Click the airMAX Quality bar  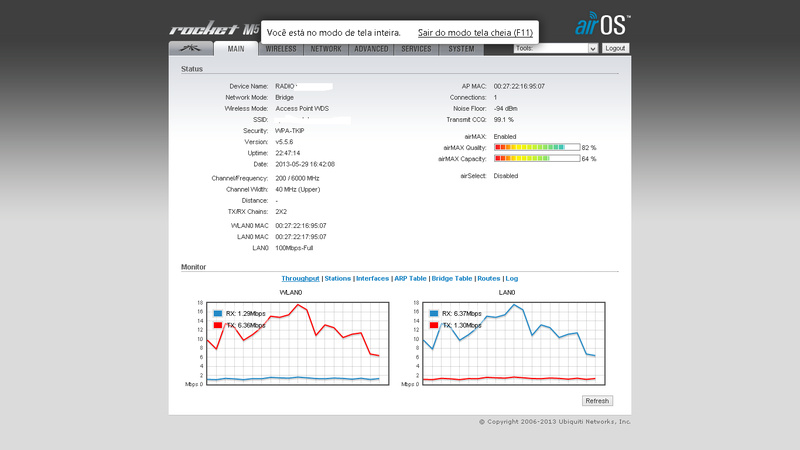[x=537, y=147]
